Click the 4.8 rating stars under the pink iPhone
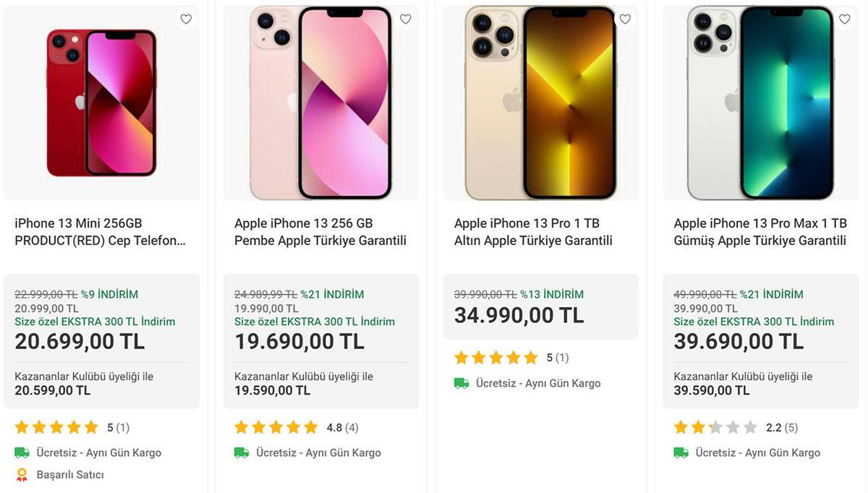 [276, 426]
